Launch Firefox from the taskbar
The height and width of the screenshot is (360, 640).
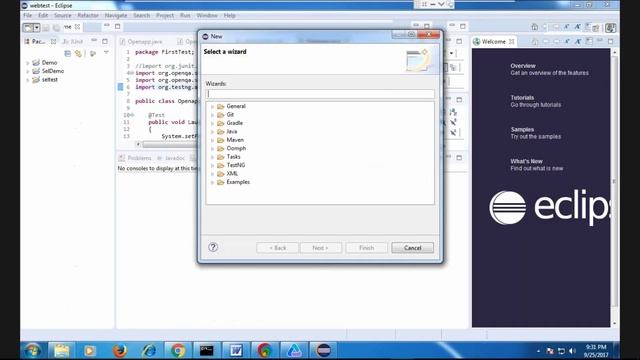point(120,351)
